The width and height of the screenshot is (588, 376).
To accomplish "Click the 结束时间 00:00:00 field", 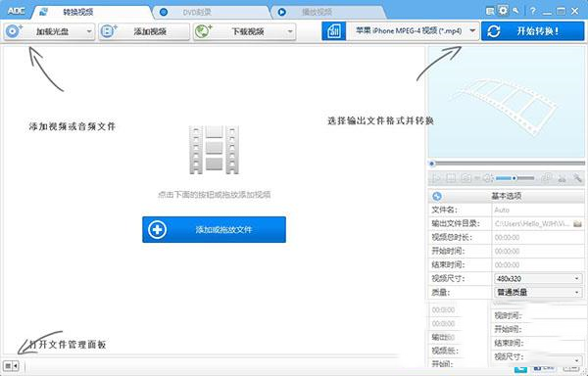I will click(538, 264).
